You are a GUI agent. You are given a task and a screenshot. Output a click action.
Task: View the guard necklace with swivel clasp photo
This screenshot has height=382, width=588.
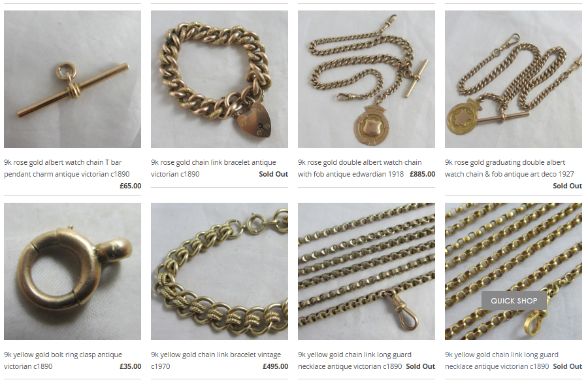pyautogui.click(x=367, y=271)
